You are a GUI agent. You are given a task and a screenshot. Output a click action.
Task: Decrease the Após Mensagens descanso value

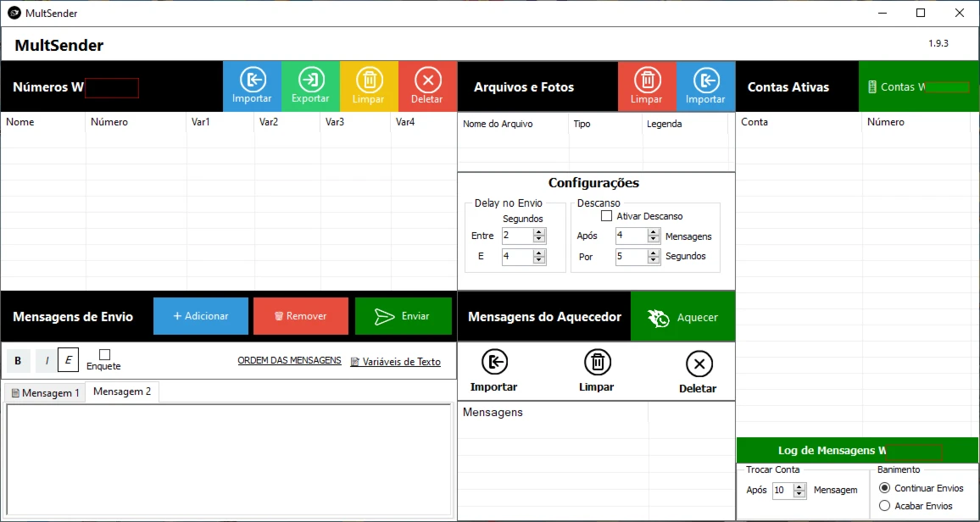coord(653,240)
